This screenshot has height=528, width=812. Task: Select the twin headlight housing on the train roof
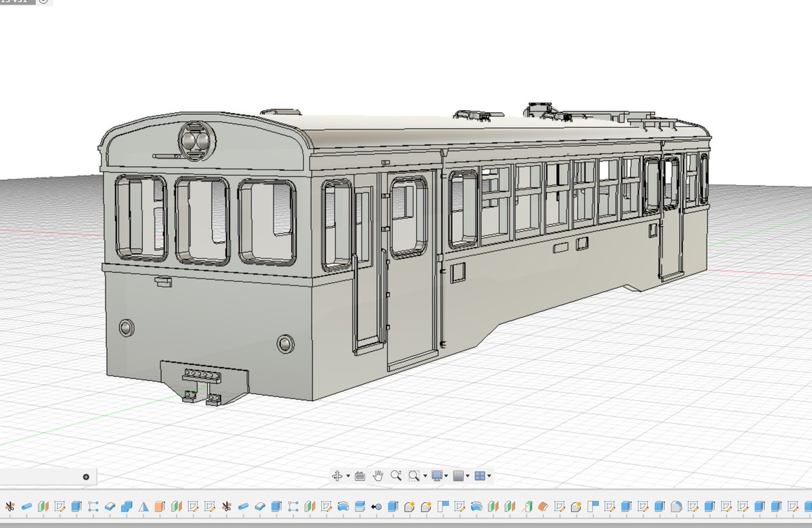[x=196, y=141]
